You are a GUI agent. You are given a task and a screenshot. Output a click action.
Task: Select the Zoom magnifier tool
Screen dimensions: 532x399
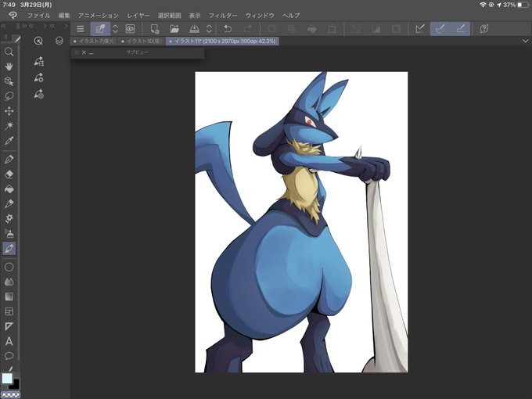[x=9, y=52]
